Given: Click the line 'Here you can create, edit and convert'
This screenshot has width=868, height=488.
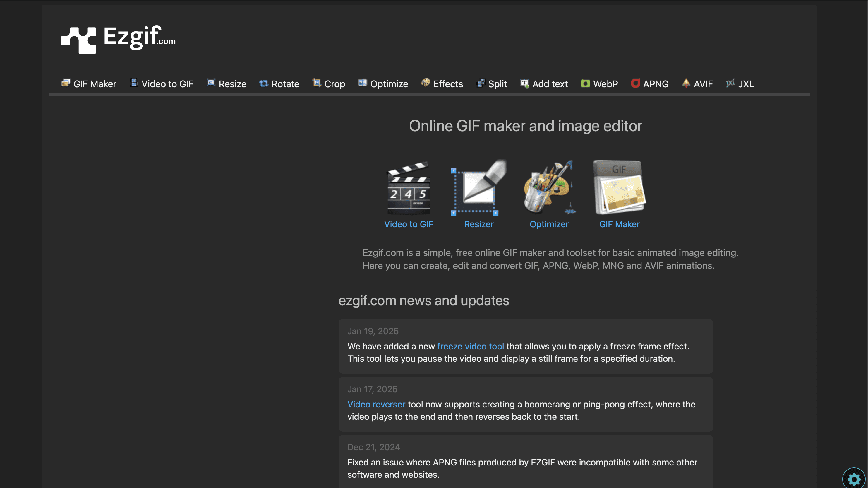Looking at the screenshot, I should point(538,266).
